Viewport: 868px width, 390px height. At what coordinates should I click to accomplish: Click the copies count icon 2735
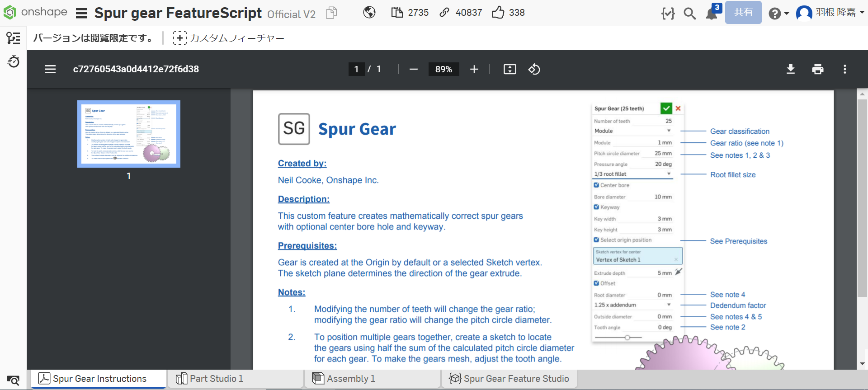pyautogui.click(x=397, y=13)
